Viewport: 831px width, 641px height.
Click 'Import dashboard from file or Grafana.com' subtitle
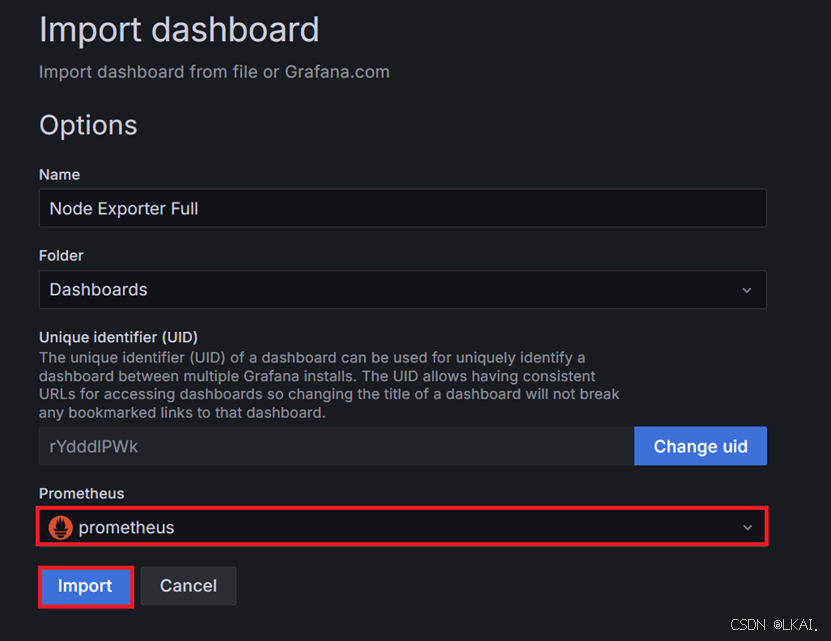pos(214,72)
